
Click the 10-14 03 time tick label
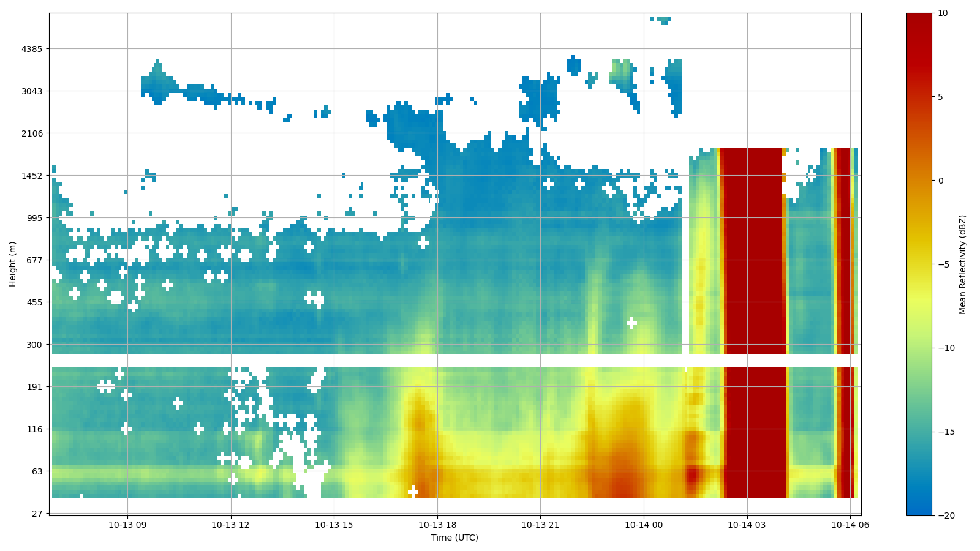click(747, 525)
